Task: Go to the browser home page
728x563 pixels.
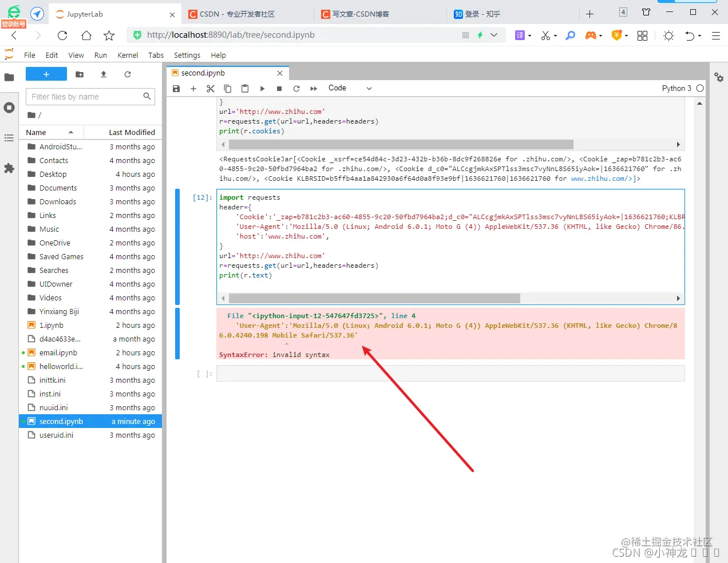Action: [x=86, y=35]
